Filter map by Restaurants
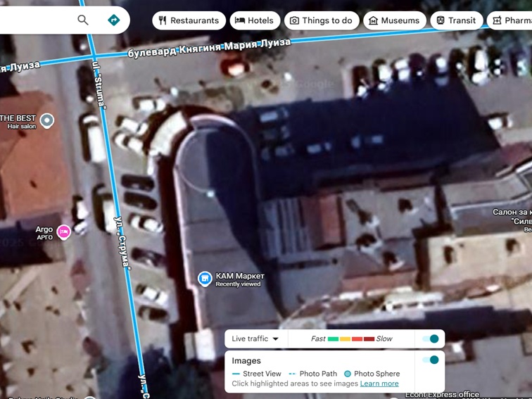 pyautogui.click(x=189, y=20)
